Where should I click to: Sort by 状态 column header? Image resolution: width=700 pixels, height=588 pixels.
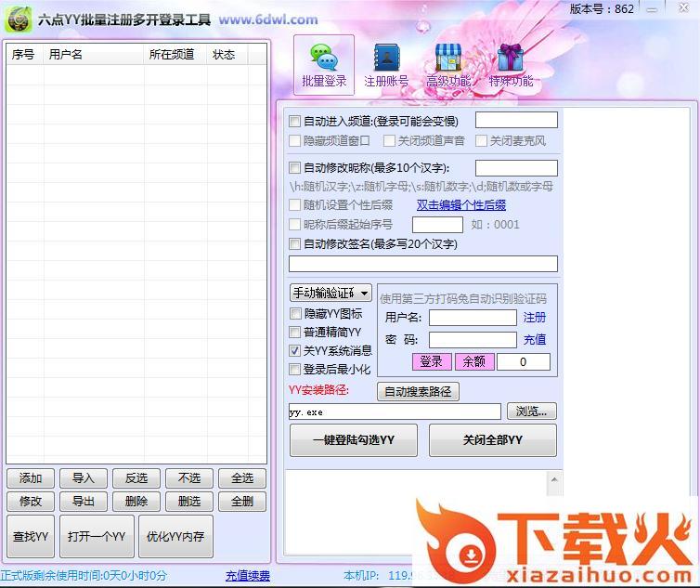click(x=227, y=55)
